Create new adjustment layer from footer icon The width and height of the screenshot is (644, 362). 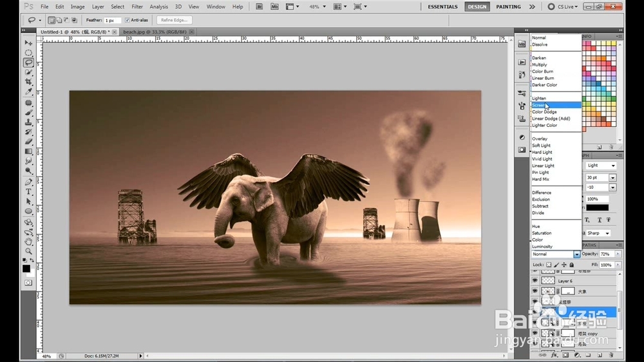pos(577,355)
